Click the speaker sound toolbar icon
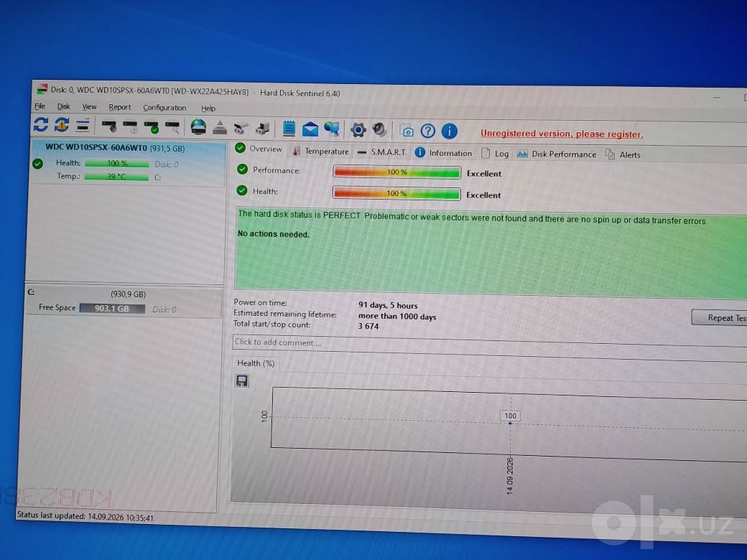The image size is (747, 560). pos(380,130)
